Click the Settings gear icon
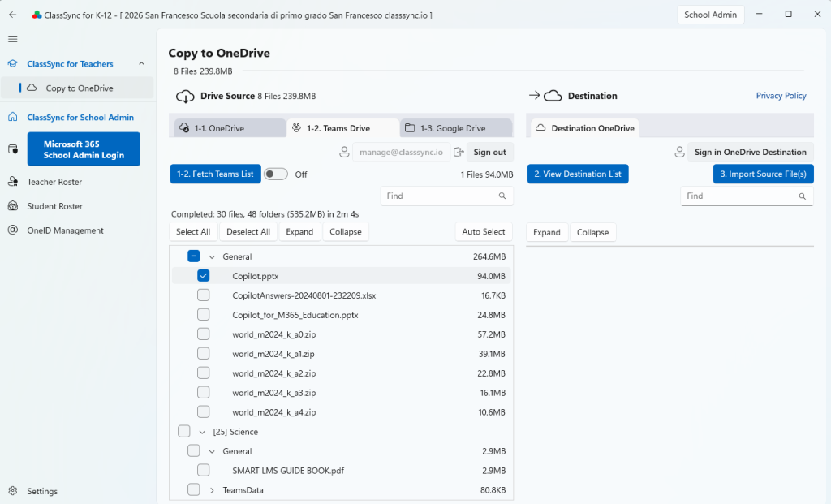The width and height of the screenshot is (831, 504). pos(13,491)
